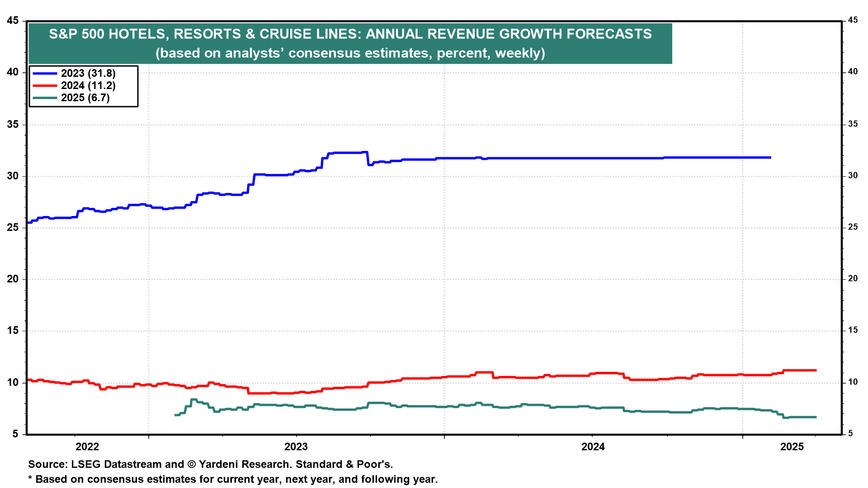Select the 2025 (6.7) legend label

85,98
